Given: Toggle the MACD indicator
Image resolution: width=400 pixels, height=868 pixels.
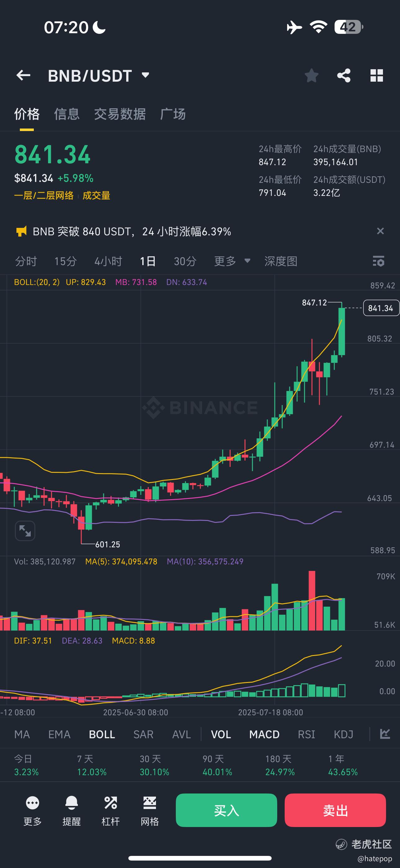Looking at the screenshot, I should pyautogui.click(x=264, y=734).
